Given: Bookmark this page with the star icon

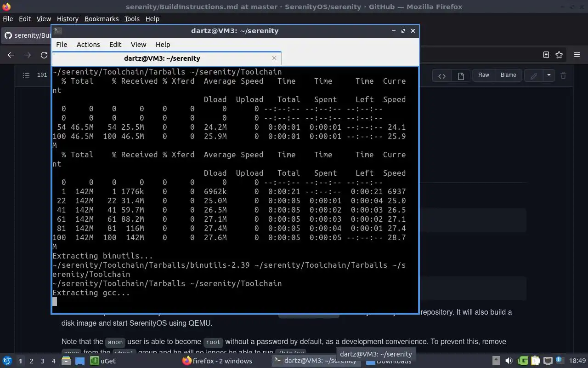Looking at the screenshot, I should [559, 55].
